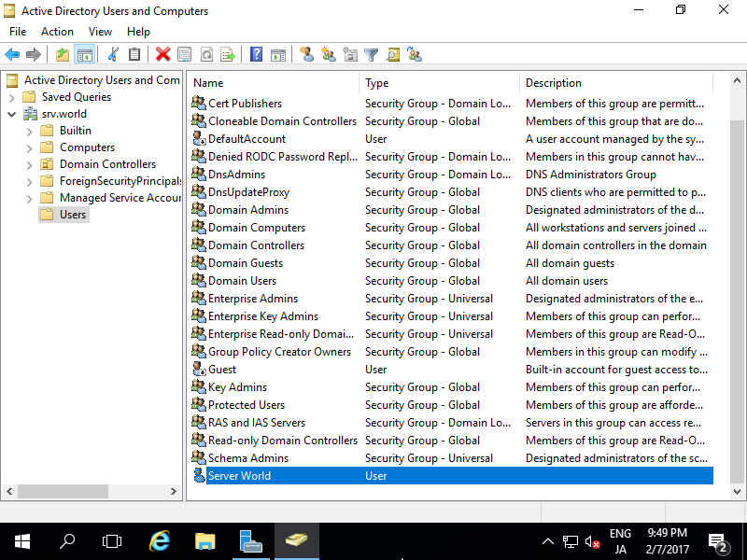Click the user icon beside Server World
This screenshot has width=747, height=560.
(x=199, y=475)
